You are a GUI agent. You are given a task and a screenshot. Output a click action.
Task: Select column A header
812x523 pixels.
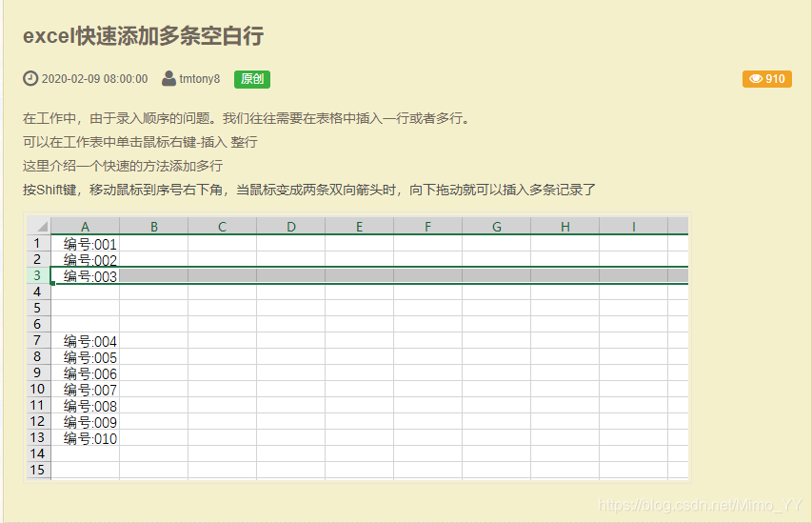[86, 226]
